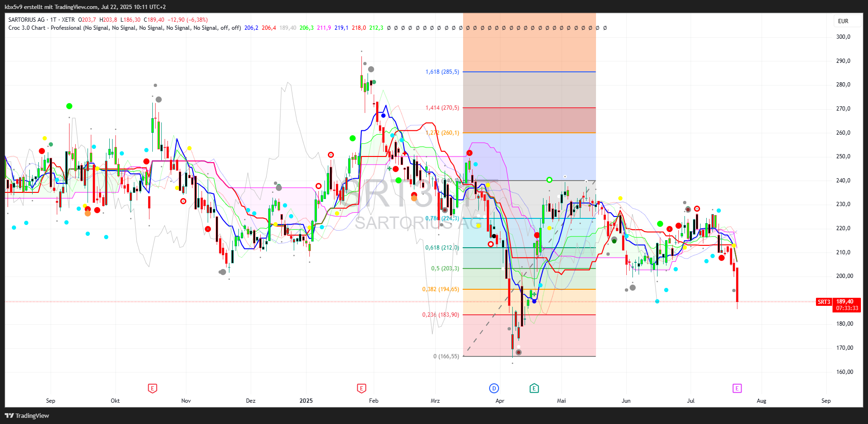Open the green E marker near Mai
This screenshot has width=868, height=424.
pyautogui.click(x=534, y=388)
